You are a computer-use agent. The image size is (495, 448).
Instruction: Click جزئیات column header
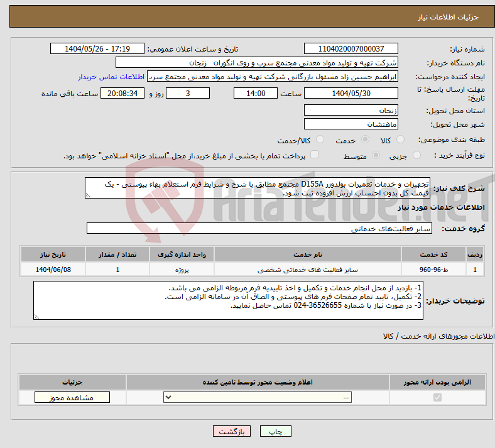point(72,382)
